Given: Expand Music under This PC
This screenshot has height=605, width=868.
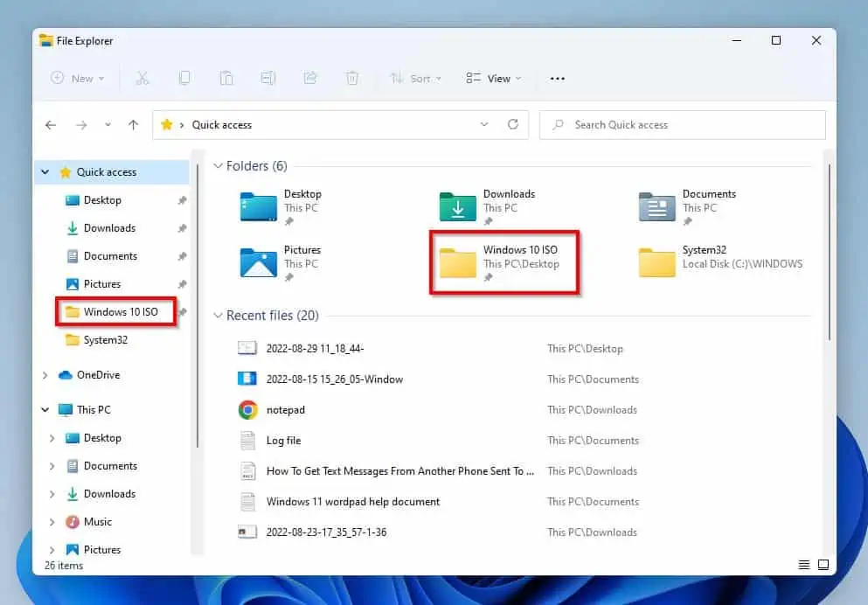Looking at the screenshot, I should coord(52,522).
